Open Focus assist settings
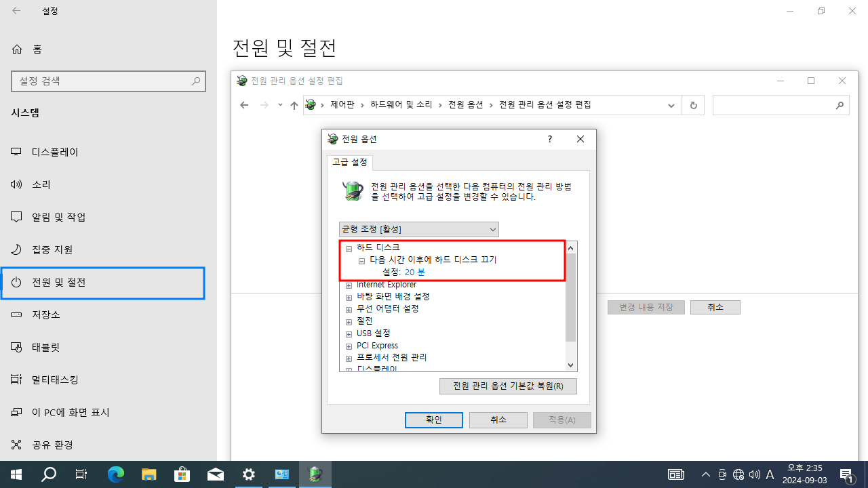The height and width of the screenshot is (488, 868). [108, 249]
